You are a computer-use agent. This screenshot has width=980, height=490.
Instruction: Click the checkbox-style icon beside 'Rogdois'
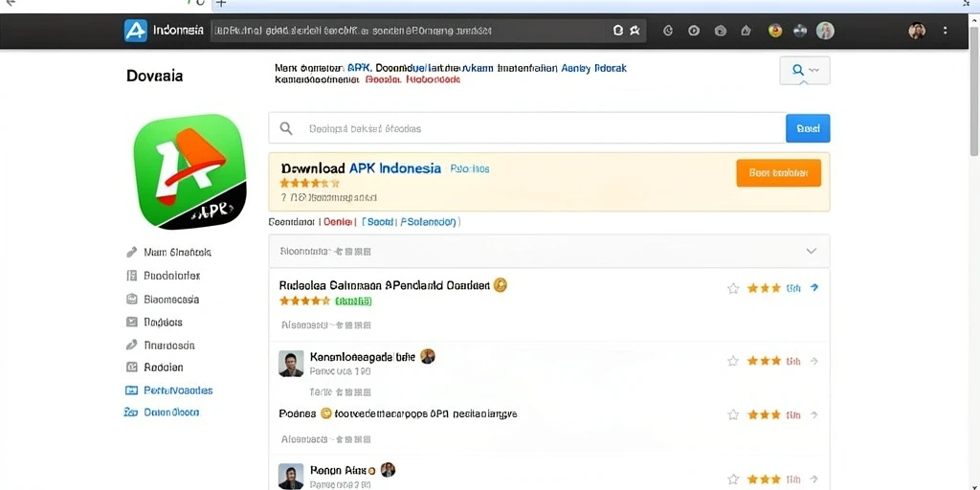(x=131, y=322)
